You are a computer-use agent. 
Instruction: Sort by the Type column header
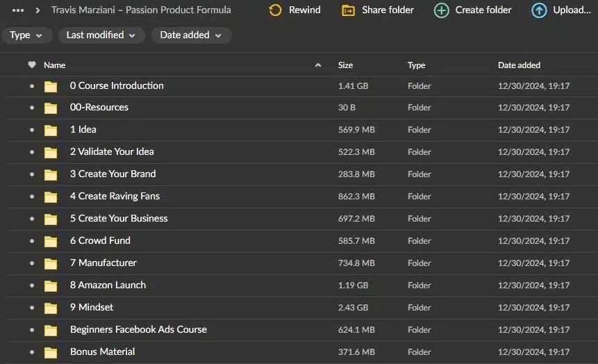pyautogui.click(x=416, y=65)
